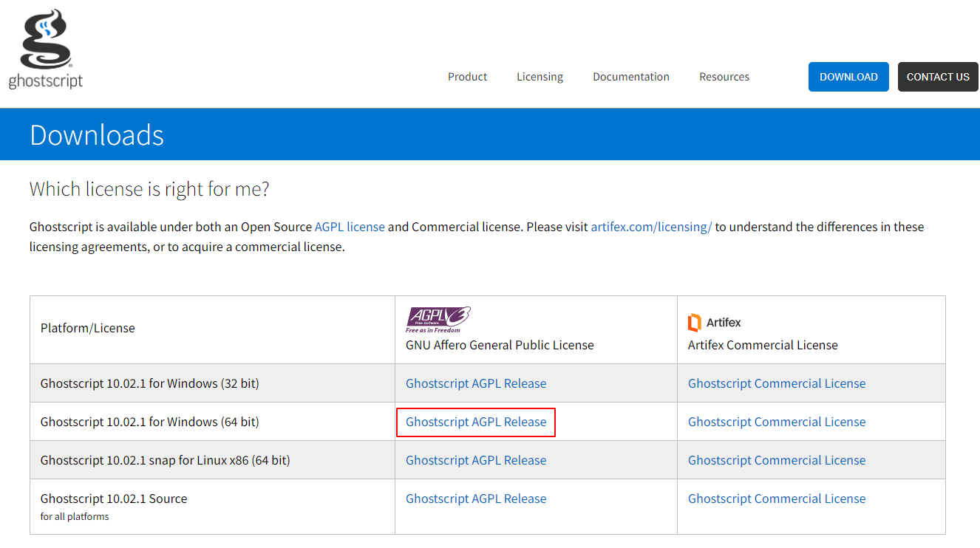The image size is (980, 548).
Task: Click the DOWNLOAD button
Action: [848, 76]
